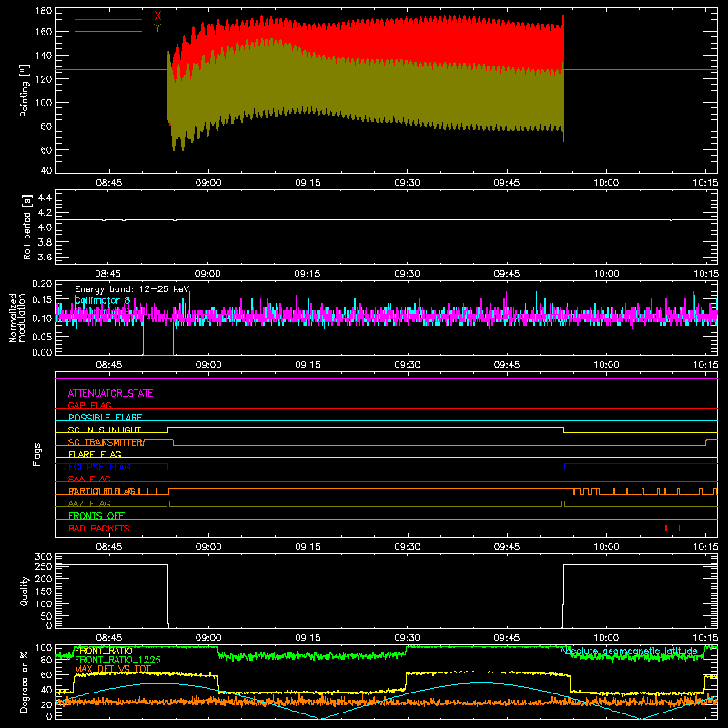Click the BAD_PACKETS label
Viewport: 728px width, 728px height.
(99, 528)
